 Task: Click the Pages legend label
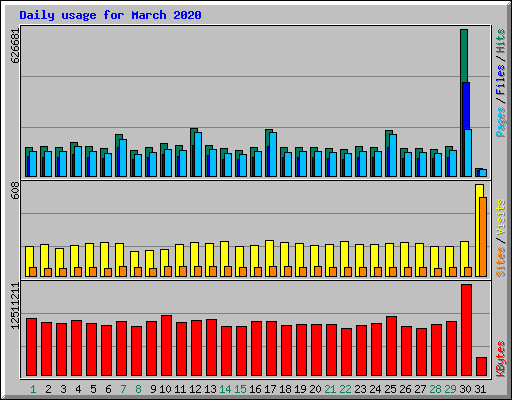[x=501, y=122]
